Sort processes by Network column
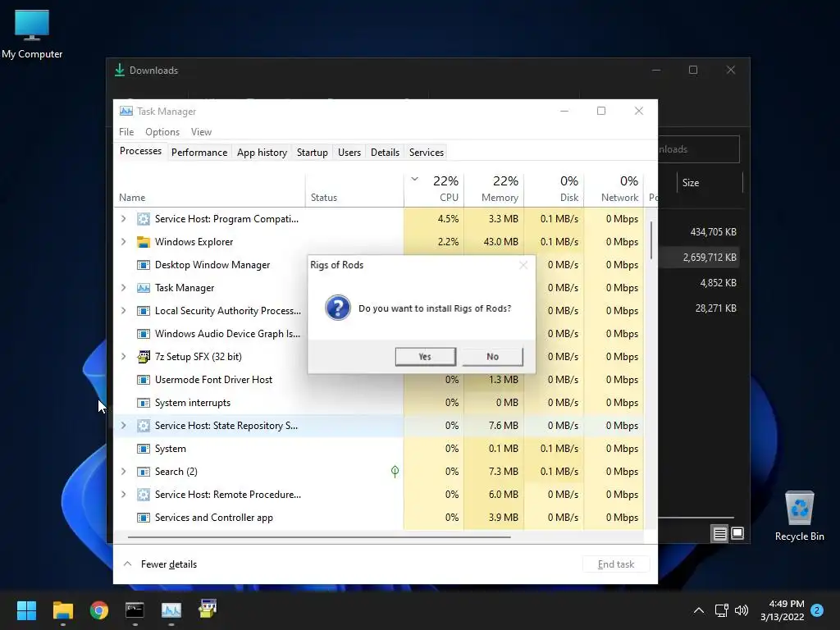840x630 pixels. (x=614, y=189)
